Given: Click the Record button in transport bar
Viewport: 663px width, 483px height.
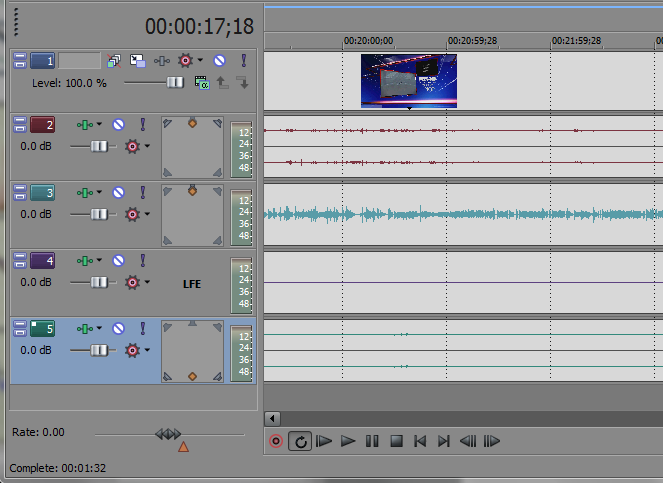Looking at the screenshot, I should pos(277,441).
